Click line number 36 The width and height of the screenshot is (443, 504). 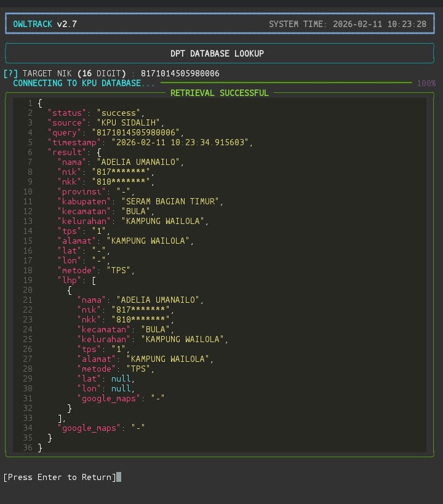(28, 447)
